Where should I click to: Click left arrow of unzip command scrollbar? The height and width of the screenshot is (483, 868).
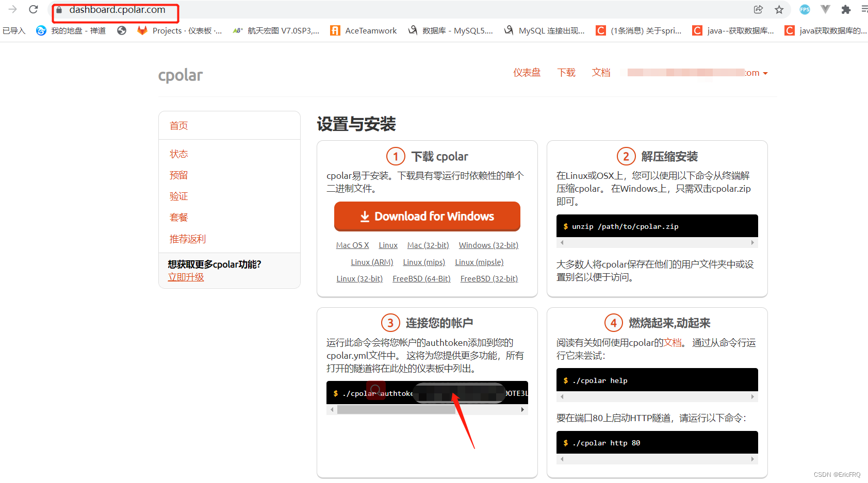click(x=562, y=243)
